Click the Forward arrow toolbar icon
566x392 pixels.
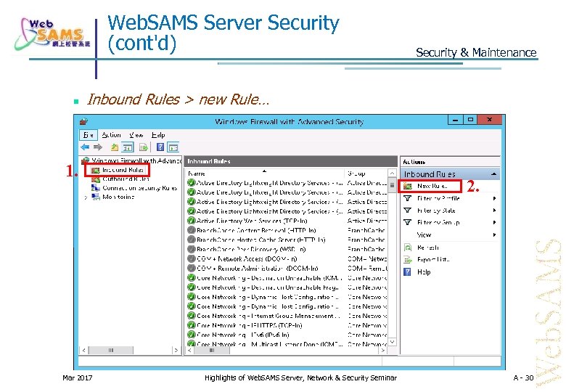98,147
